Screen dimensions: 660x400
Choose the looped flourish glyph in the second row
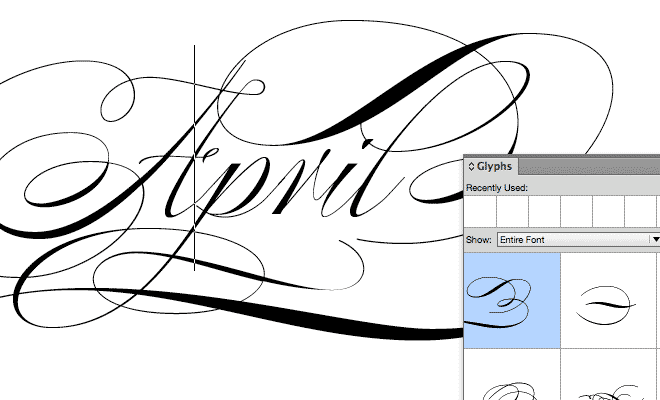click(x=512, y=375)
